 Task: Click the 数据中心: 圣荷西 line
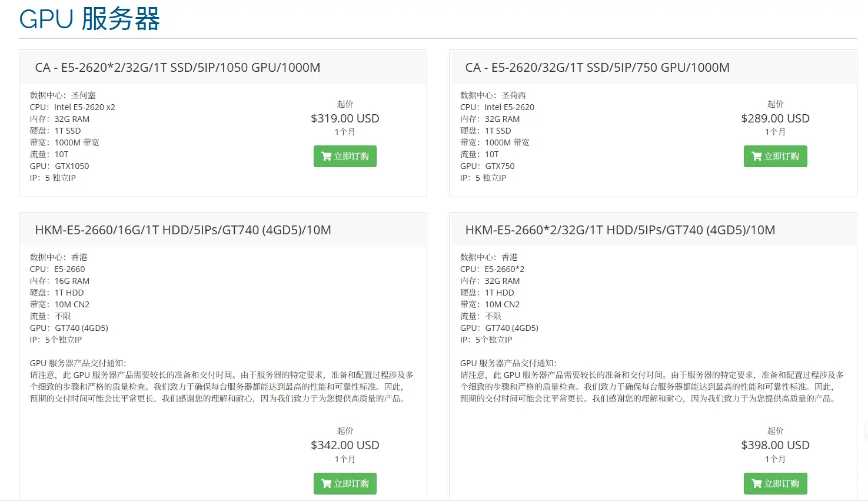tap(493, 95)
